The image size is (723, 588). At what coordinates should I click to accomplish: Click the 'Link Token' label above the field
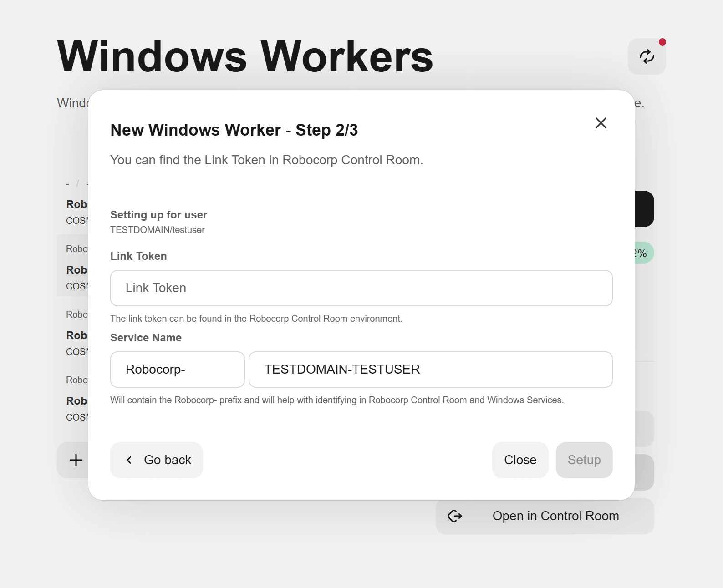point(139,256)
